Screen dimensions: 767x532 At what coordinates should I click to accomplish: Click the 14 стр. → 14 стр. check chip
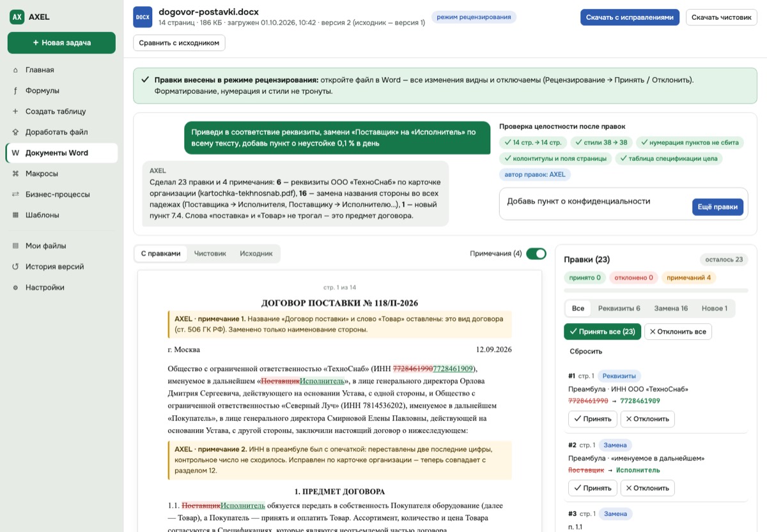tap(532, 142)
